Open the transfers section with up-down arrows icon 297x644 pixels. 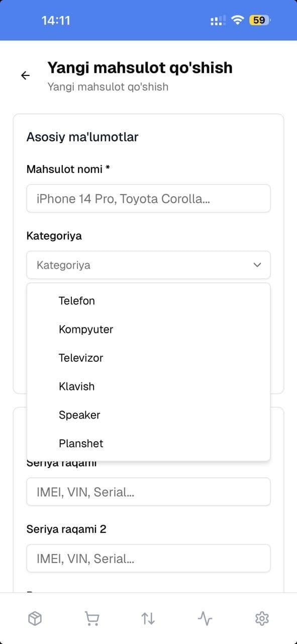[x=148, y=618]
